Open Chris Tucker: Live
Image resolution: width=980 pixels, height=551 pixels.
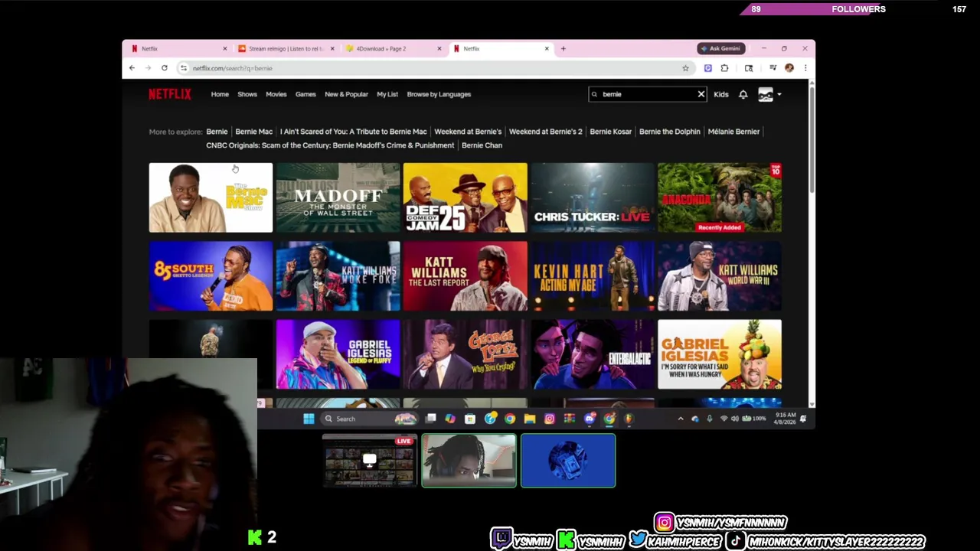pyautogui.click(x=592, y=197)
